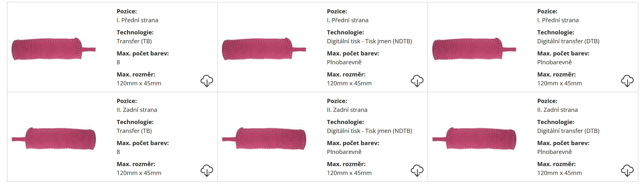Download template for back side Transfer (TB)
The image size is (644, 184).
tap(206, 170)
